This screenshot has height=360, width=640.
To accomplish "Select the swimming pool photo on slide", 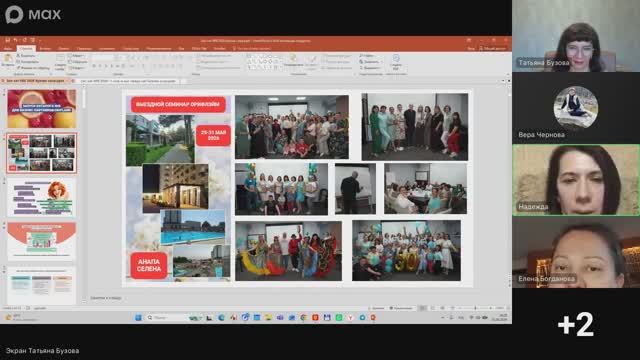I will (193, 227).
